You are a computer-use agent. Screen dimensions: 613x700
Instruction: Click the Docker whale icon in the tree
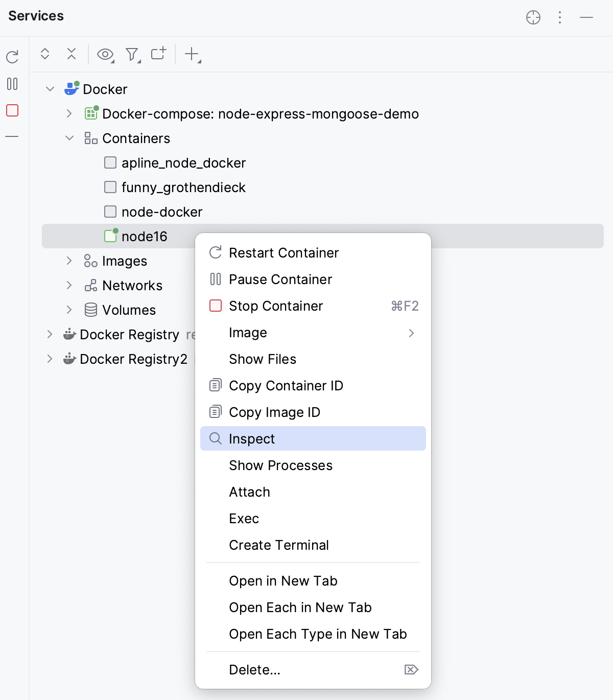point(72,89)
